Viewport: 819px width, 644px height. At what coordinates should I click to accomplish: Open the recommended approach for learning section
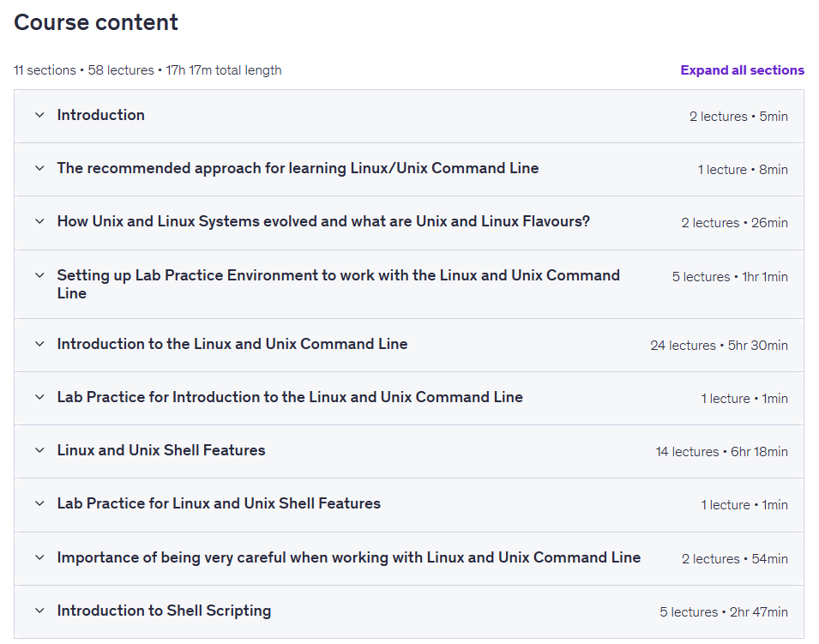point(298,168)
